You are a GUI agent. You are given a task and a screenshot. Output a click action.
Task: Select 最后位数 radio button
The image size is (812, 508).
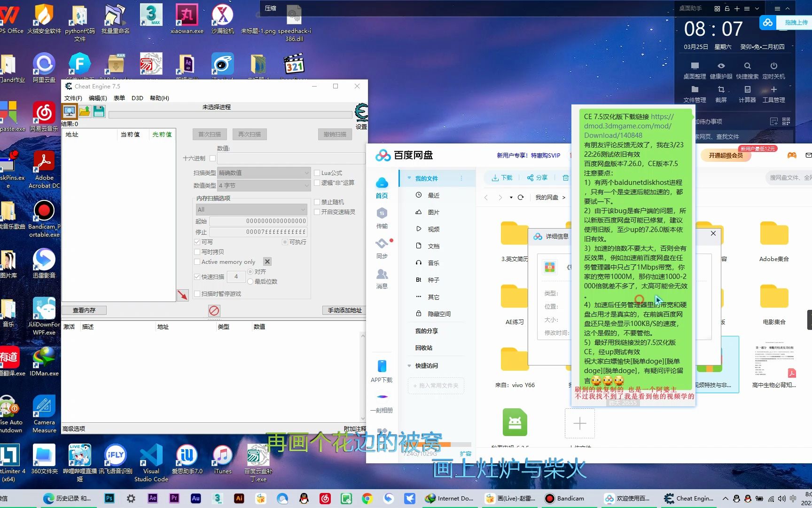[250, 282]
